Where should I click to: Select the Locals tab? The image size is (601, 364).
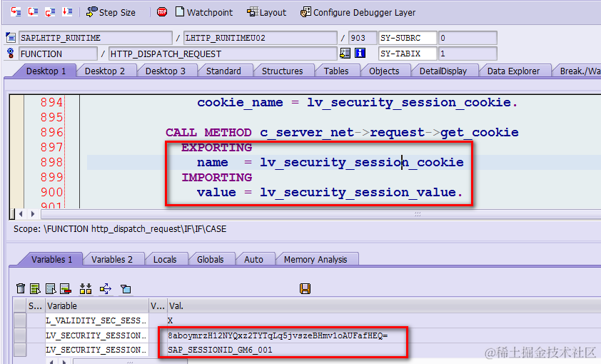pyautogui.click(x=165, y=259)
